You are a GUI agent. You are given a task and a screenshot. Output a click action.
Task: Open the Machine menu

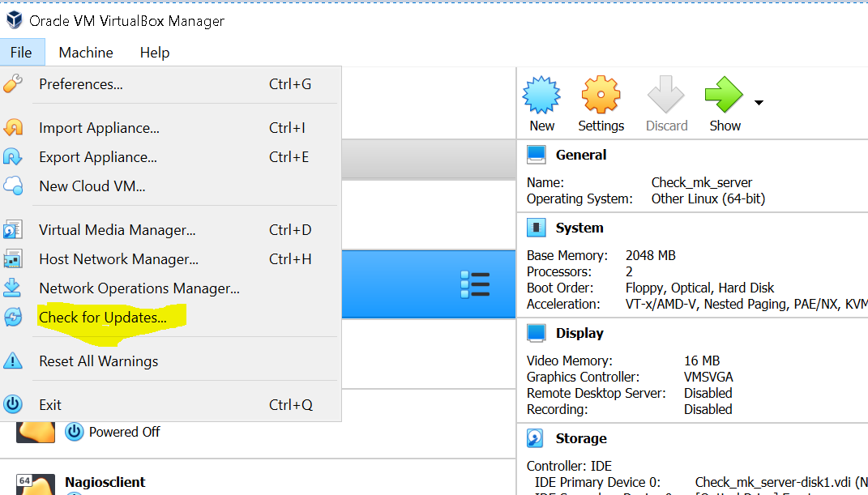point(85,52)
